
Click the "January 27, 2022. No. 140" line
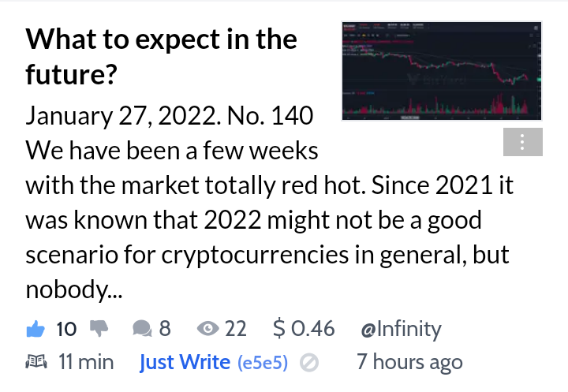(169, 116)
